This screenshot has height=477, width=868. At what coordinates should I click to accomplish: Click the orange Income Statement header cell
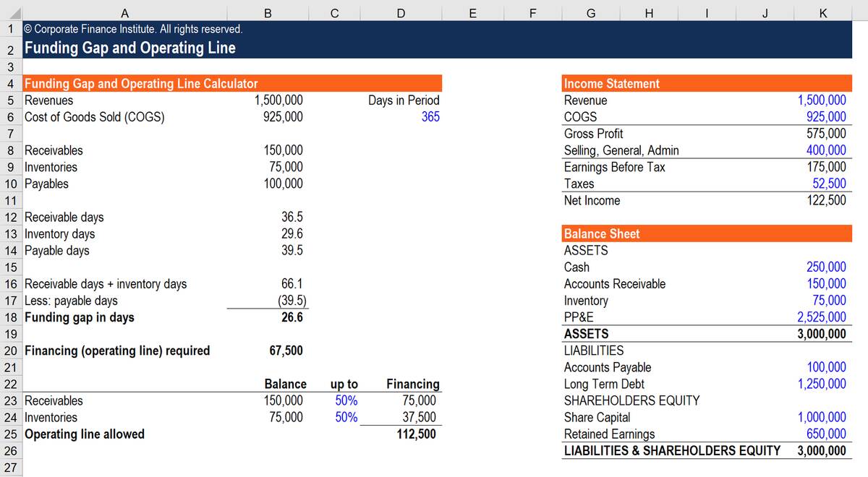coord(611,84)
